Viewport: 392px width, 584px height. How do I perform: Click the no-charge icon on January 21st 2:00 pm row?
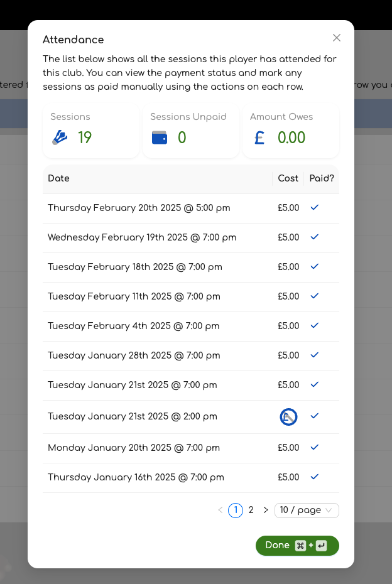[288, 416]
